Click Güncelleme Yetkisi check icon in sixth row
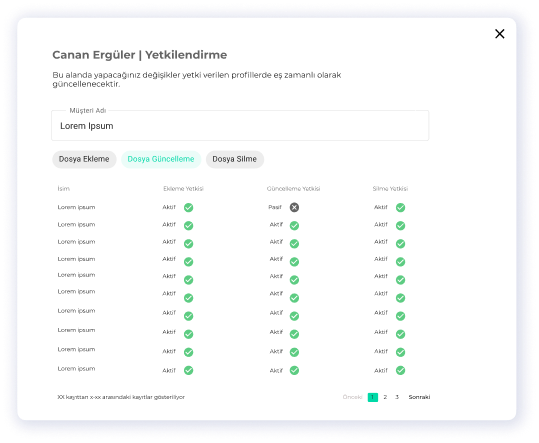Screen dimensions: 539x443 294,298
